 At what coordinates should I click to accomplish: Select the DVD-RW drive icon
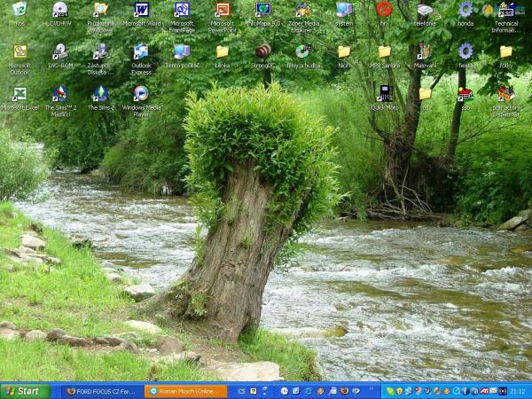coord(60,11)
